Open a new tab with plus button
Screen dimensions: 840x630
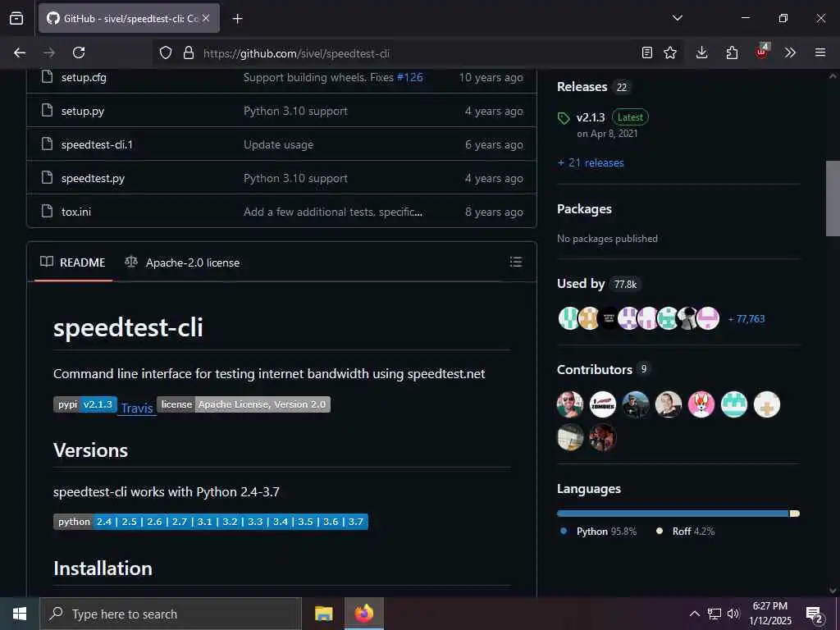pyautogui.click(x=238, y=19)
